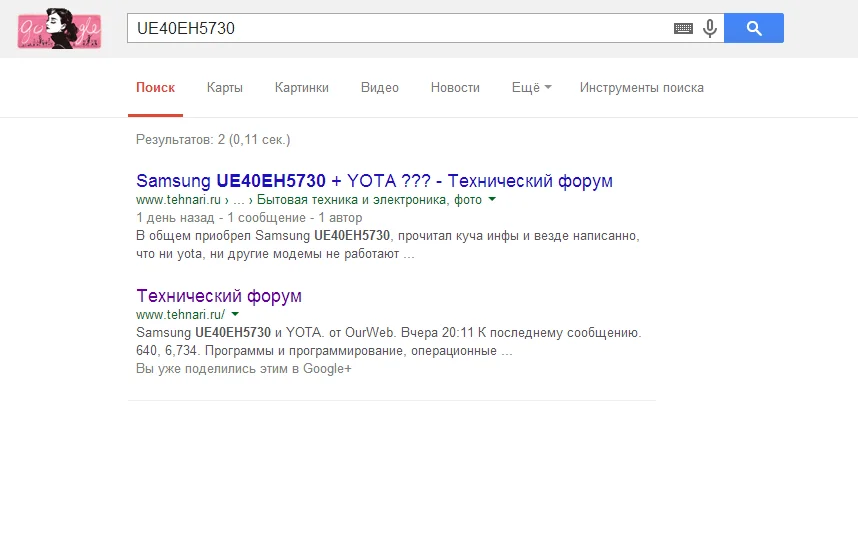Open the Google doodle logo
Viewport: 858px width, 545px height.
tap(59, 28)
